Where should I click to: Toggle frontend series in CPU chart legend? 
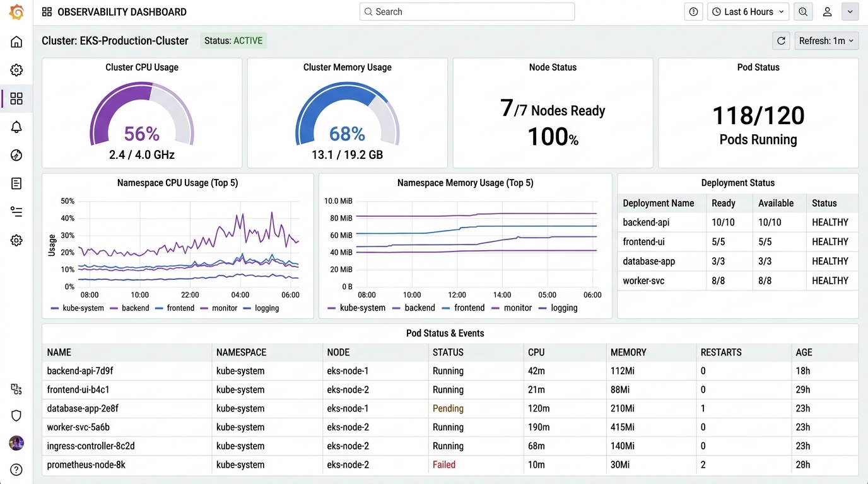[x=175, y=308]
